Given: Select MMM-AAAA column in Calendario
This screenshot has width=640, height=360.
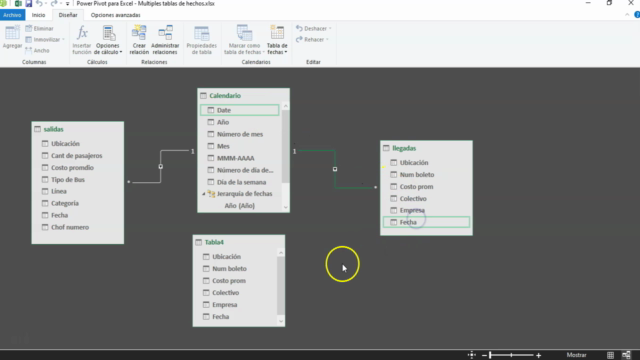Looking at the screenshot, I should pos(236,158).
